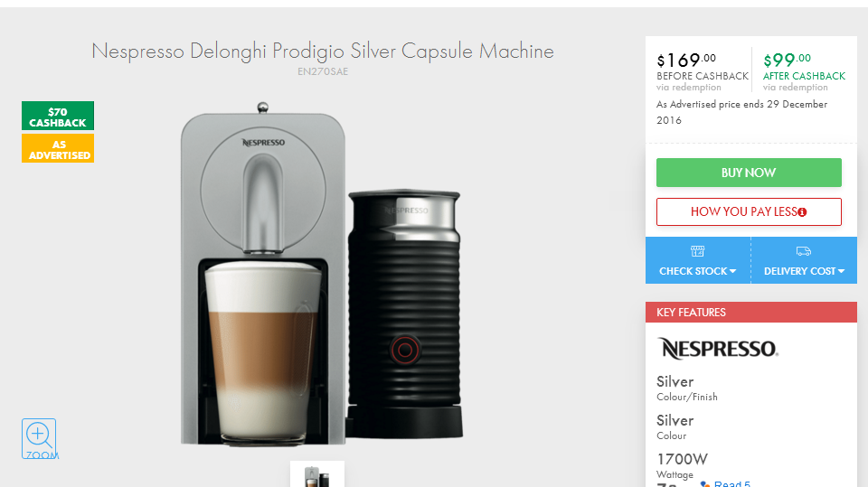Expand the Check Stock dropdown arrow
Viewport: 868px width, 487px height.
pyautogui.click(x=733, y=271)
